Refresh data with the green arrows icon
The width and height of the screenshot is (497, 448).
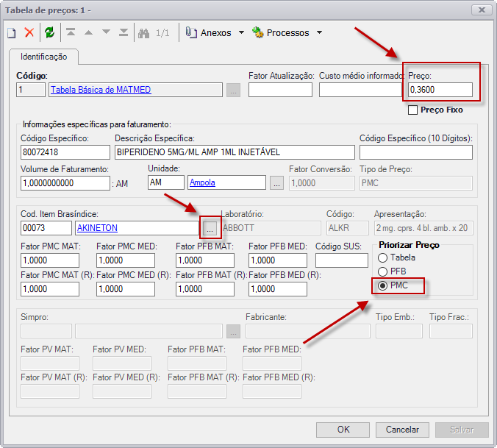[x=49, y=32]
